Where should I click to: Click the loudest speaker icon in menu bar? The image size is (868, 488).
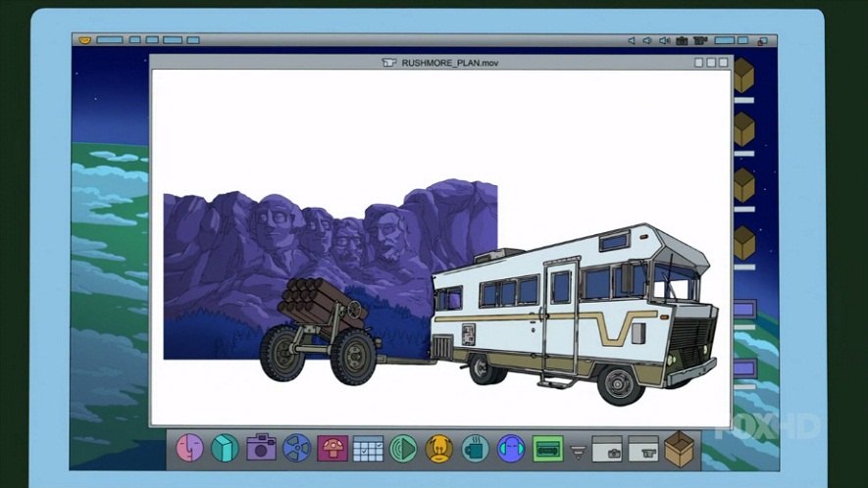tap(665, 40)
